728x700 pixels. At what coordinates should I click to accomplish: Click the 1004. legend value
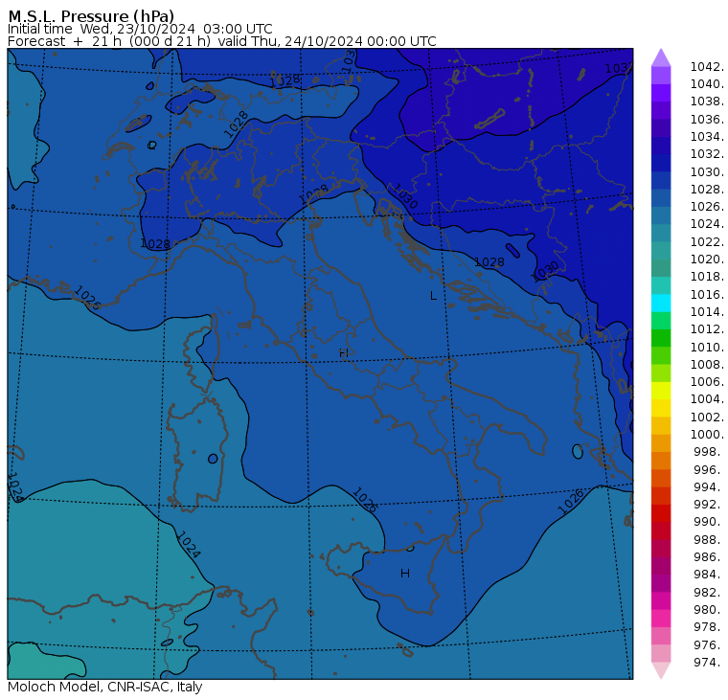coord(707,398)
